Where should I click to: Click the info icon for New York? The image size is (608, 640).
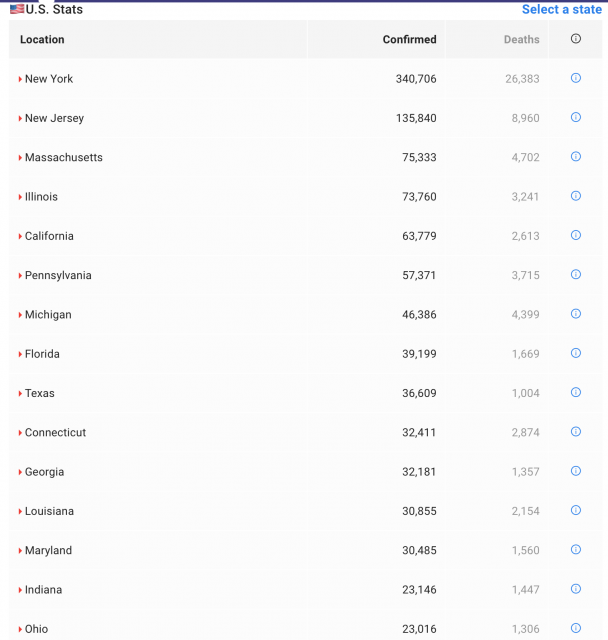pos(576,78)
